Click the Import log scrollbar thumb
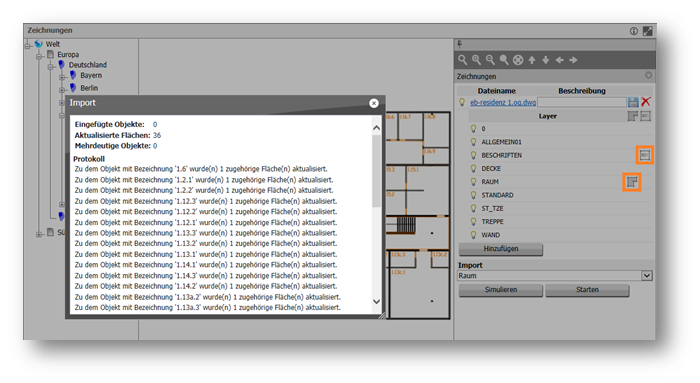The height and width of the screenshot is (383, 700). click(376, 171)
